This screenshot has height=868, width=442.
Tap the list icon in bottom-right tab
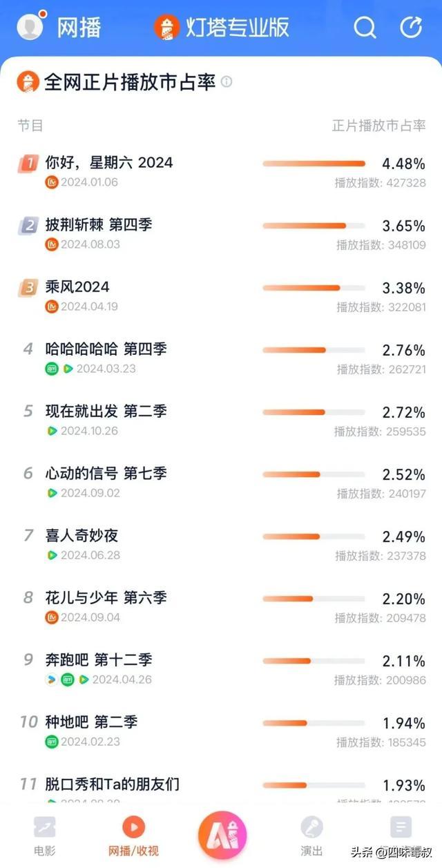pyautogui.click(x=401, y=827)
